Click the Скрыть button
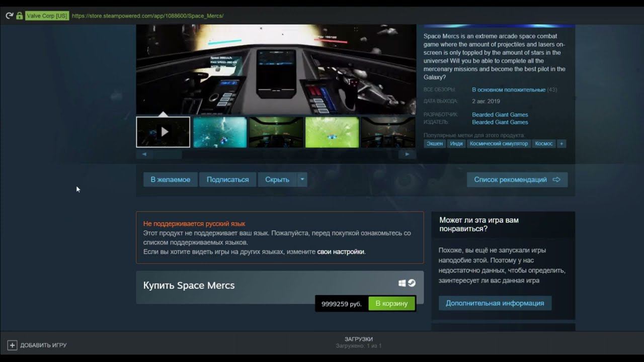Viewport: 644px width, 362px height. [x=277, y=179]
